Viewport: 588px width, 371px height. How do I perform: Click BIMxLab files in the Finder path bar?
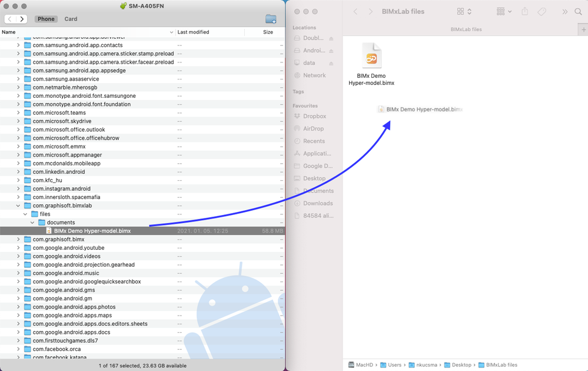(497, 365)
